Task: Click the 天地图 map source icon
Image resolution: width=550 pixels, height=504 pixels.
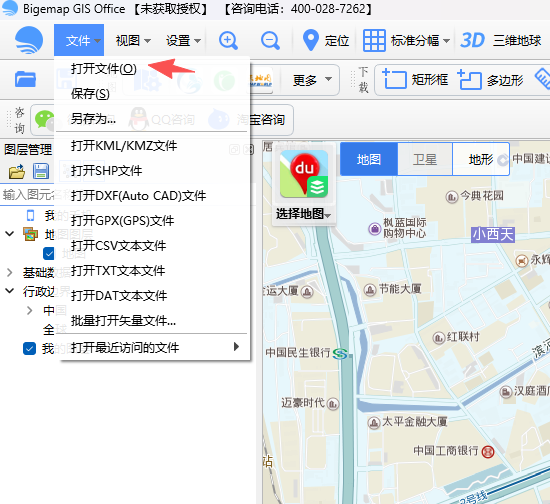Action: coord(260,80)
